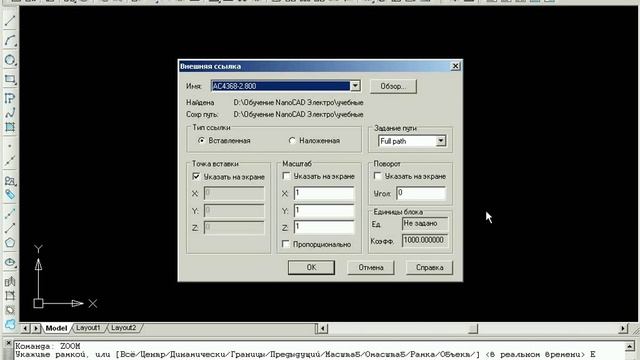Viewport: 640px width, 360px height.
Task: Select the Hatch tool icon
Action: pyautogui.click(x=10, y=127)
